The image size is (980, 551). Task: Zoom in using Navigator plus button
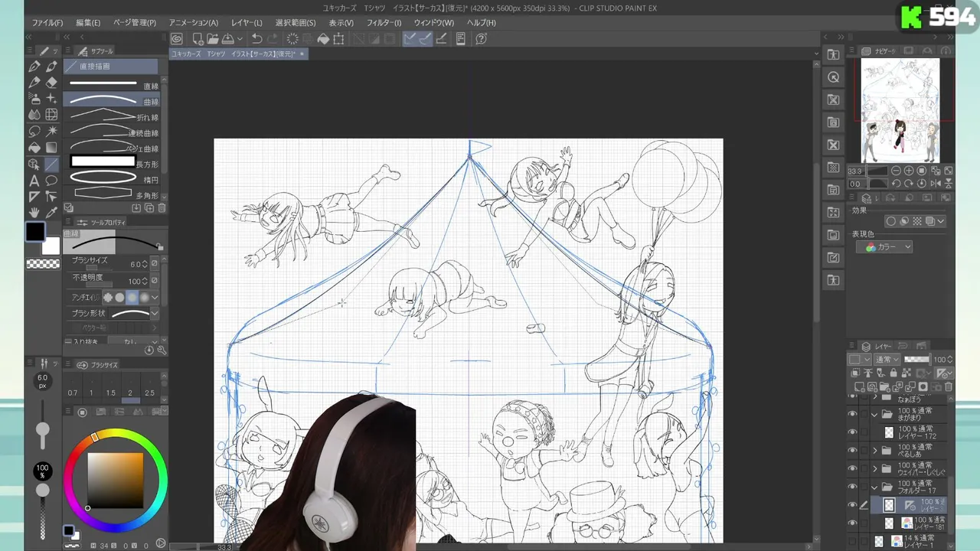pyautogui.click(x=909, y=171)
